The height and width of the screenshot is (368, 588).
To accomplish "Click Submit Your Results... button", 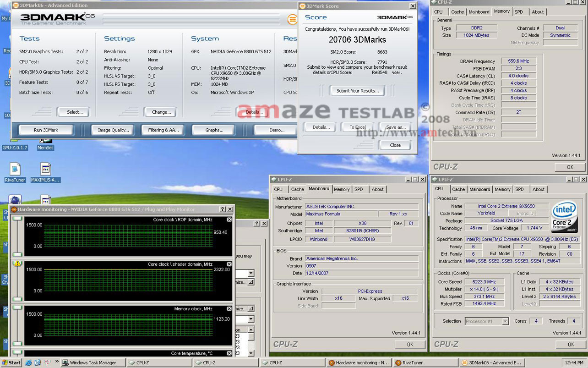I will pos(358,91).
